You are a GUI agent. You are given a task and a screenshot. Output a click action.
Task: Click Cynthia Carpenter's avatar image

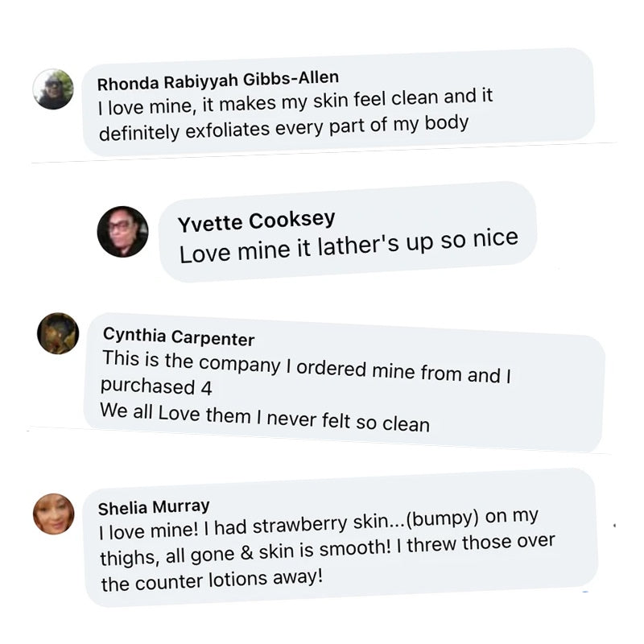tap(58, 333)
